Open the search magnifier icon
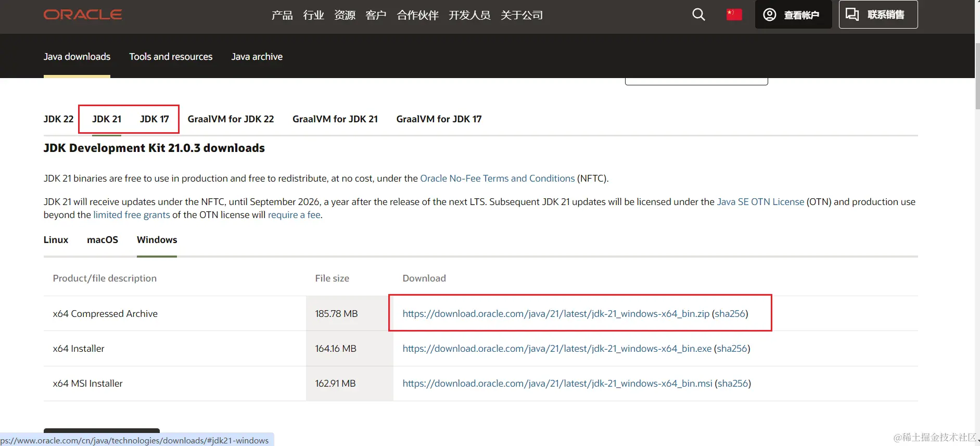Screen dimensions: 980x446 coord(698,15)
